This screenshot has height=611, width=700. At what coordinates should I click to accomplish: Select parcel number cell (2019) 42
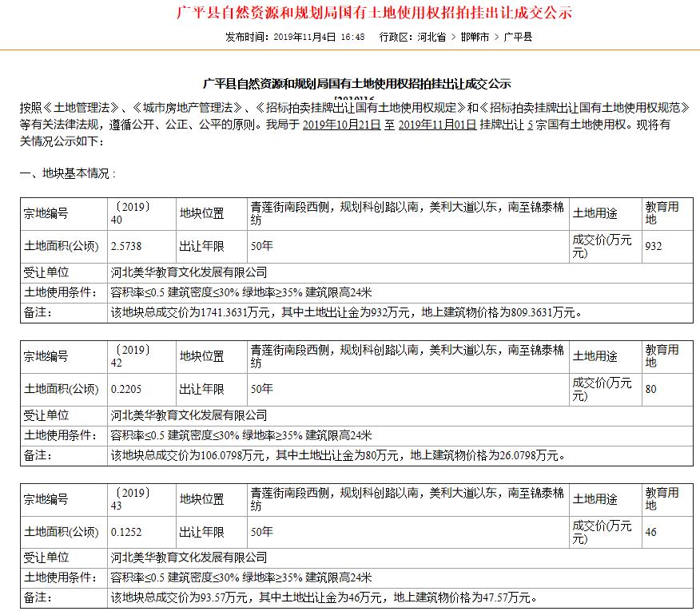point(142,356)
